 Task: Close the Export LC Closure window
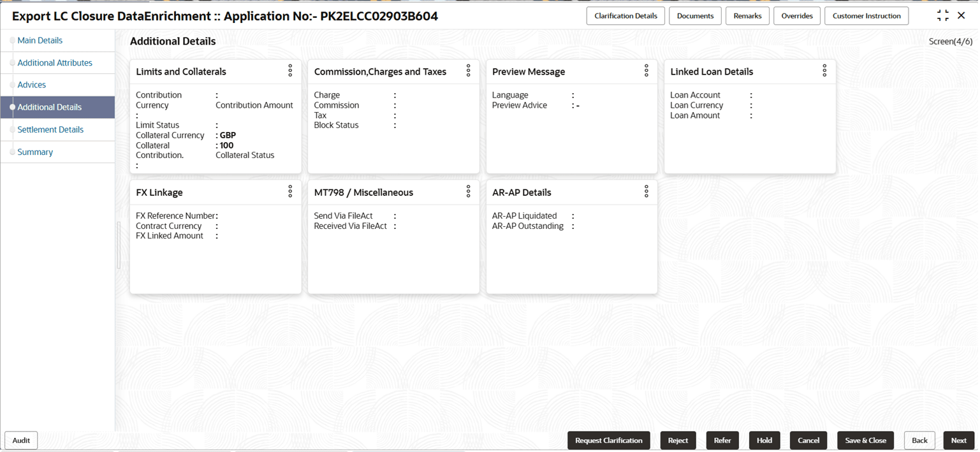pos(962,16)
